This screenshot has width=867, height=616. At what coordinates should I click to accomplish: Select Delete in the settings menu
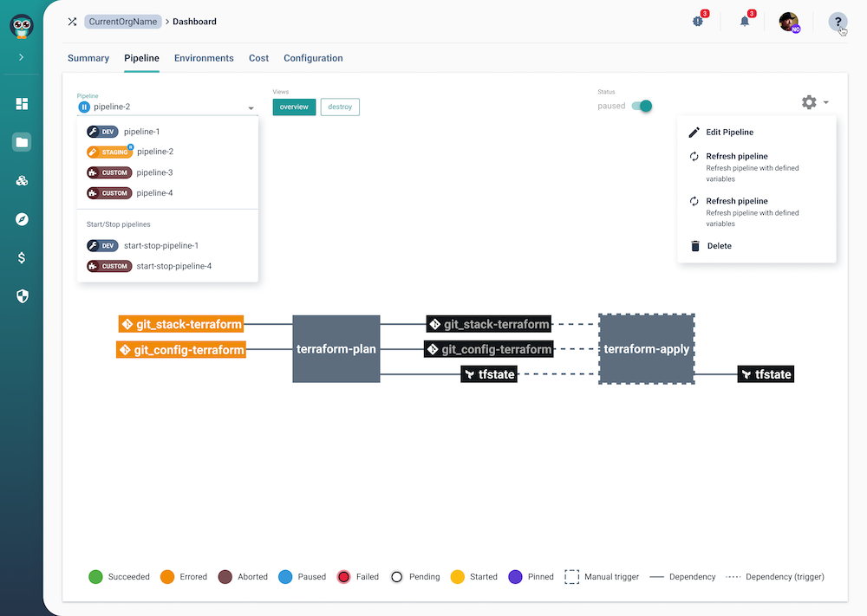click(719, 246)
